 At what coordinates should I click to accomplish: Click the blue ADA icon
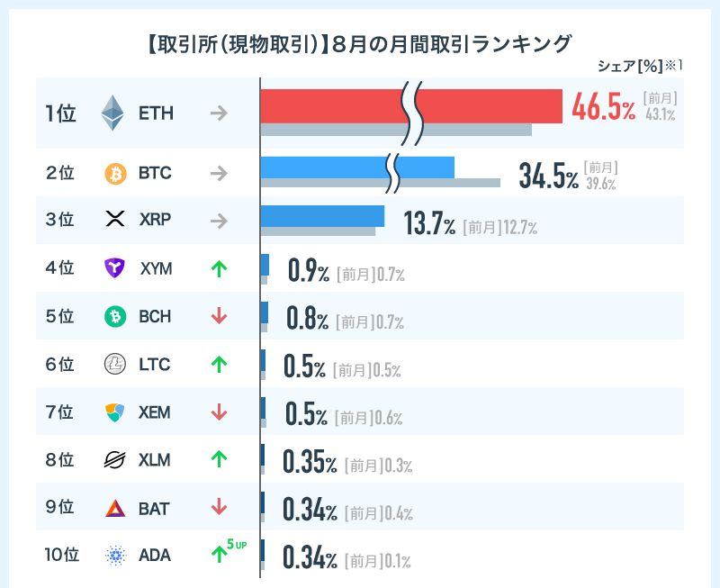[115, 556]
